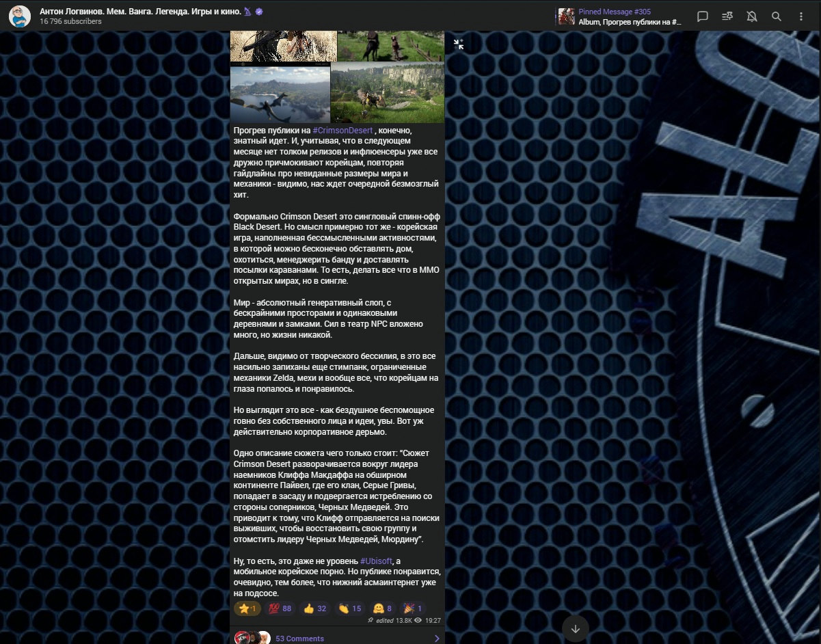The image size is (821, 644).
Task: Show the pinned messages list icon
Action: click(x=727, y=16)
